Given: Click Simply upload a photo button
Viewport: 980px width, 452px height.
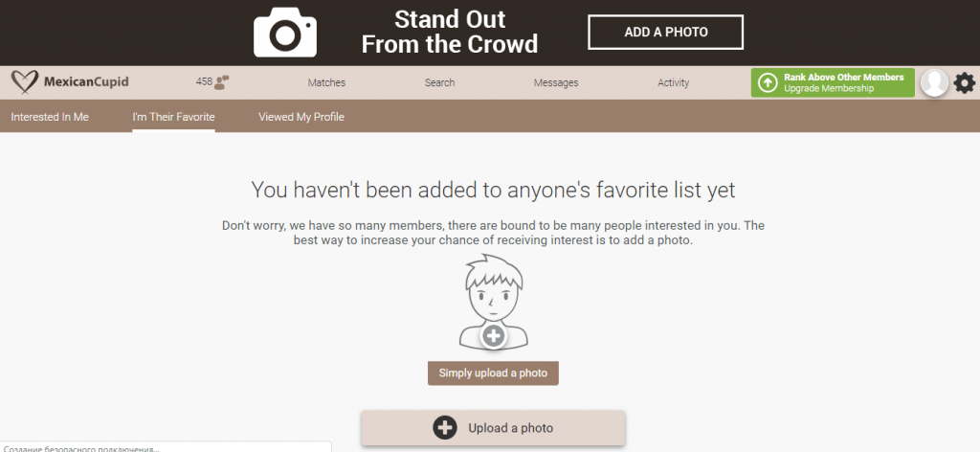Looking at the screenshot, I should click(493, 373).
